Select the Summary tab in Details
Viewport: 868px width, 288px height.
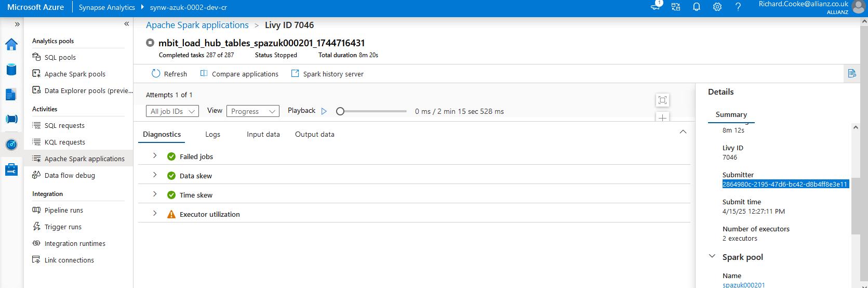click(731, 114)
